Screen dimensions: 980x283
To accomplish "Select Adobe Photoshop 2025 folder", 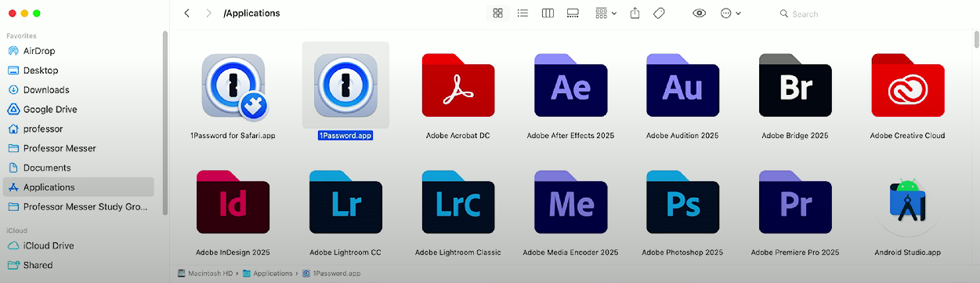I will (x=683, y=212).
